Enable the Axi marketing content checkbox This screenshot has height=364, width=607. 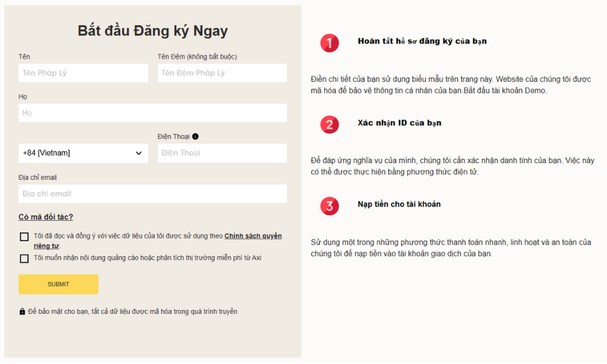click(x=24, y=258)
